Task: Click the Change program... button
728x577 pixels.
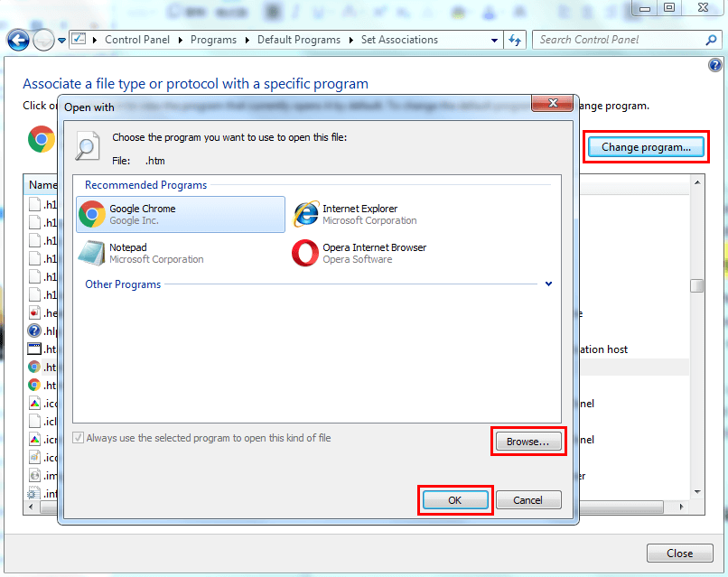Action: coord(646,147)
